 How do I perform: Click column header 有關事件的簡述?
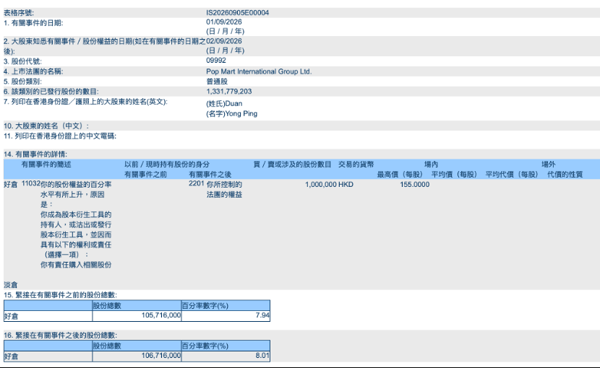[46, 164]
